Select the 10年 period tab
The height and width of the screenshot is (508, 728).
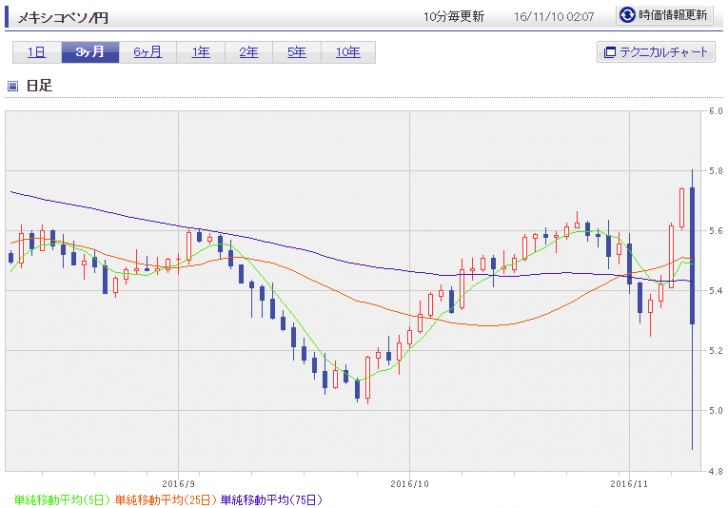[x=348, y=53]
